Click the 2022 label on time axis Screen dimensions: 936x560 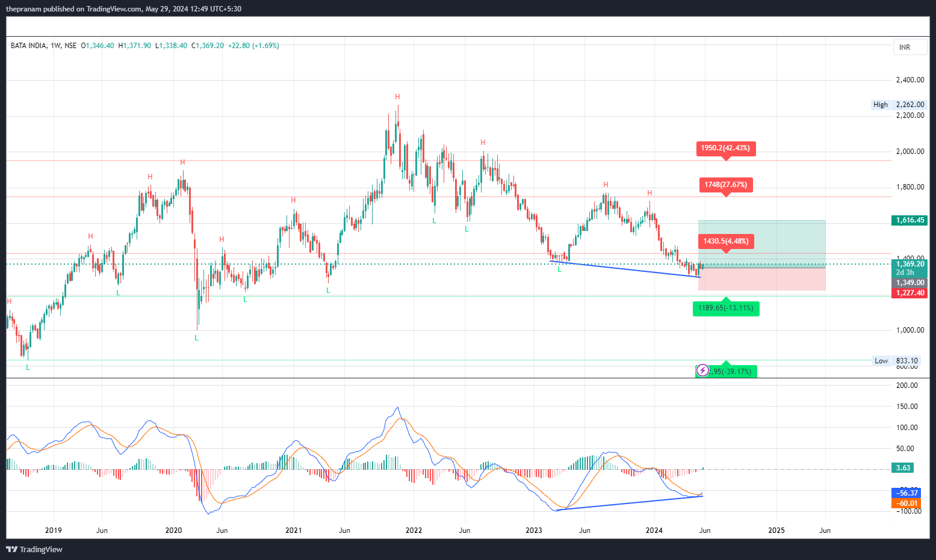tap(414, 531)
